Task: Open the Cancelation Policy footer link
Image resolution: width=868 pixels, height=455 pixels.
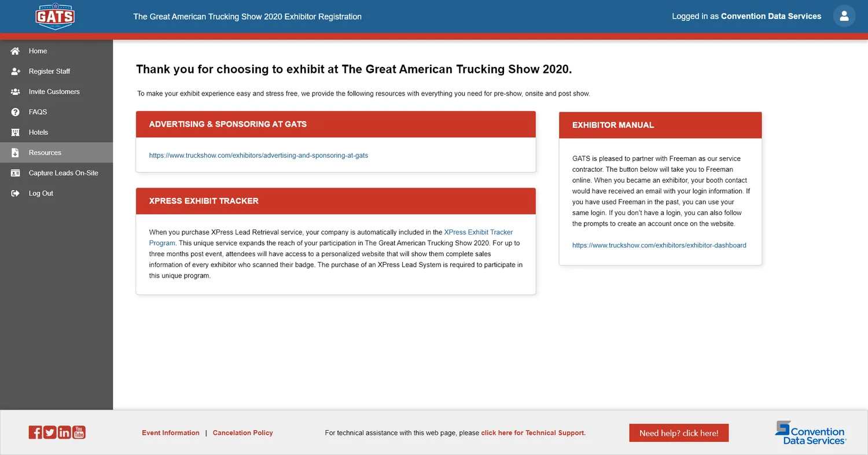Action: 243,432
